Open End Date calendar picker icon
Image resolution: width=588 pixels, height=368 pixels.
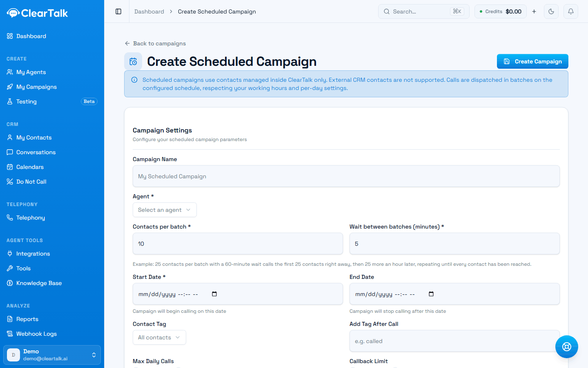(431, 294)
